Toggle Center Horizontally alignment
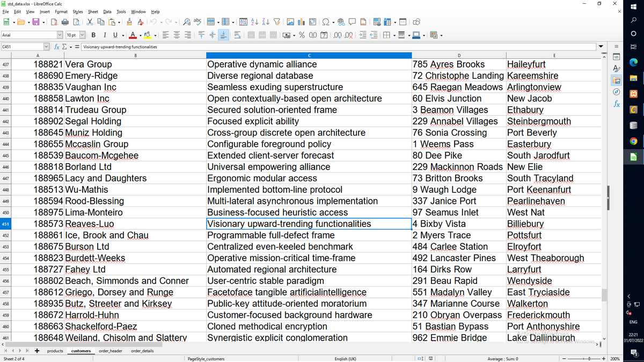This screenshot has width=644, height=362. click(177, 35)
